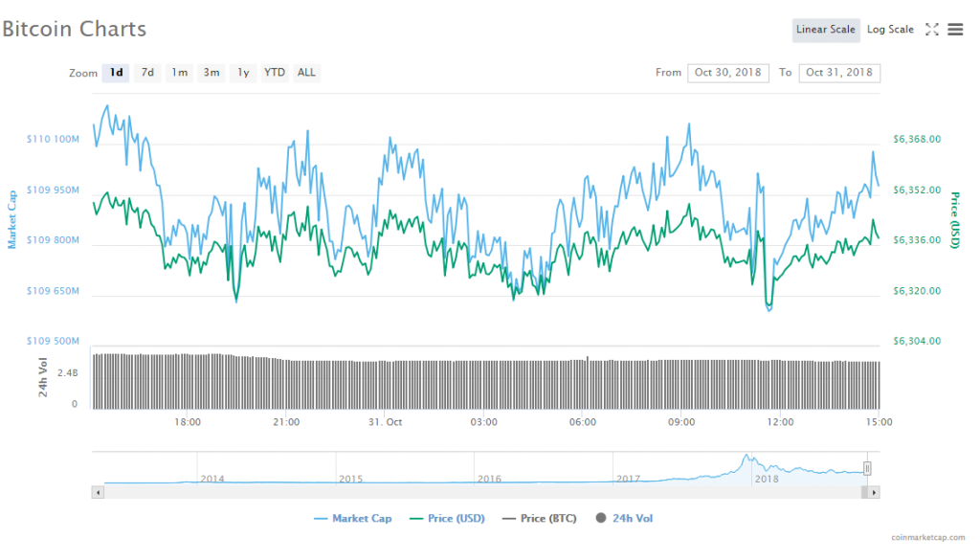Choose the YTD zoom option

click(275, 73)
